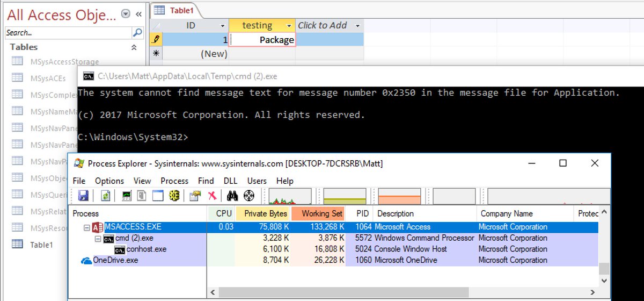Click the crosshair Find Window's Process icon
The height and width of the screenshot is (301, 644).
click(249, 196)
